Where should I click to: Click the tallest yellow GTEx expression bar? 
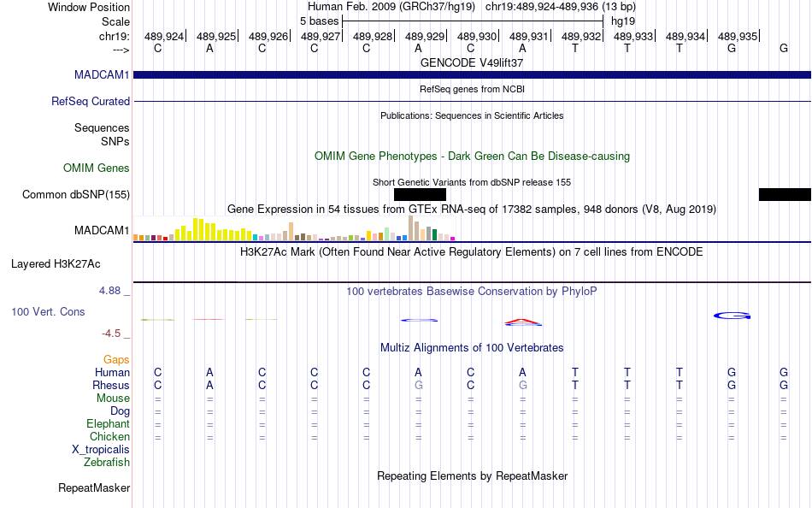coord(195,229)
